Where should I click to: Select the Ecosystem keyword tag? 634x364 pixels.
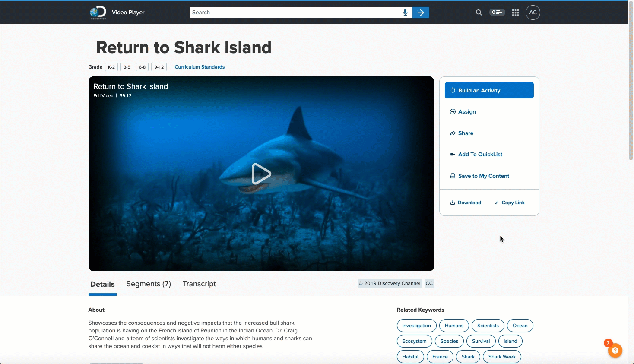coord(414,341)
